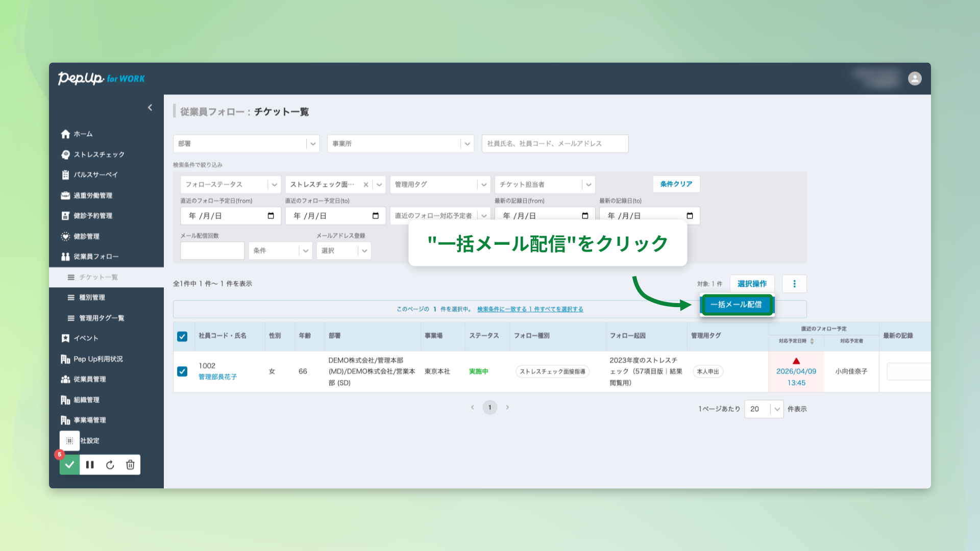The width and height of the screenshot is (980, 551).
Task: Click the 健診管理 heart icon
Action: [65, 236]
